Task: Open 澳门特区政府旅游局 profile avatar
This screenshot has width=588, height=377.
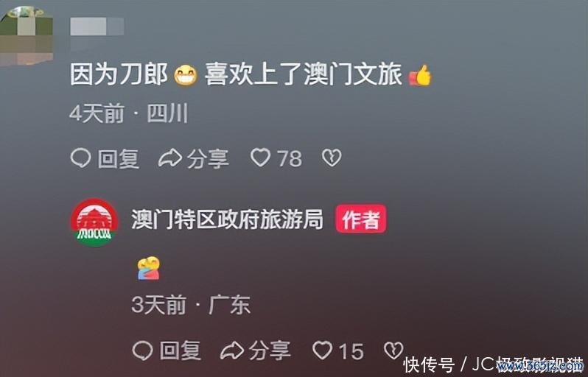Action: point(94,222)
